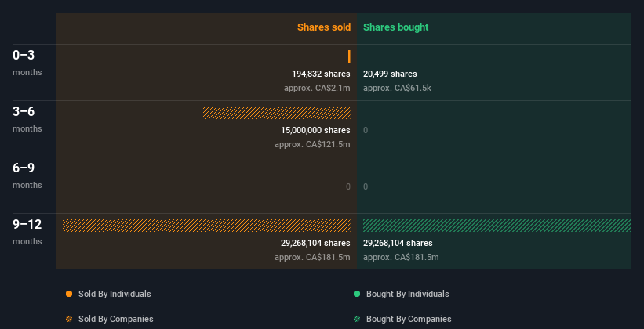Viewport: 644px width, 329px height.
Task: Click the 194,832 shares sold value
Action: click(x=321, y=74)
